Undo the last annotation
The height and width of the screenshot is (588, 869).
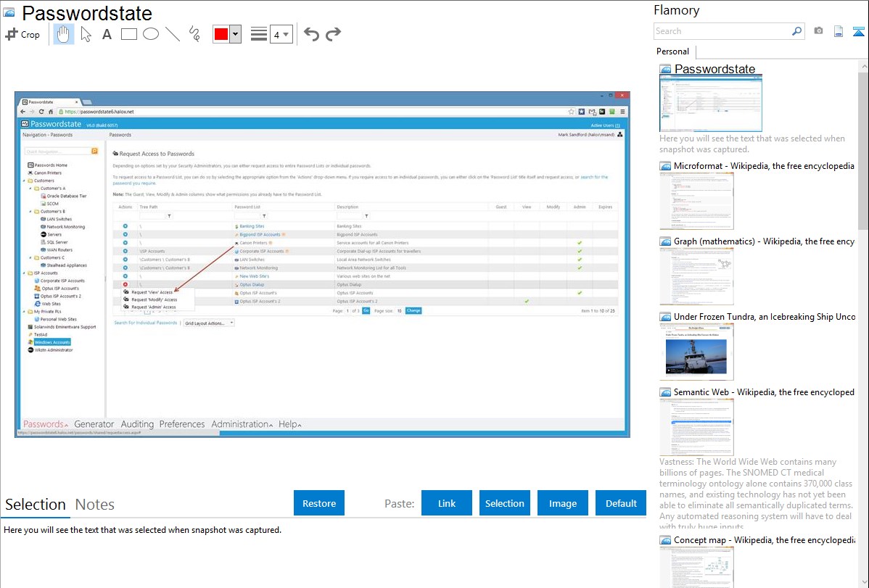[311, 34]
